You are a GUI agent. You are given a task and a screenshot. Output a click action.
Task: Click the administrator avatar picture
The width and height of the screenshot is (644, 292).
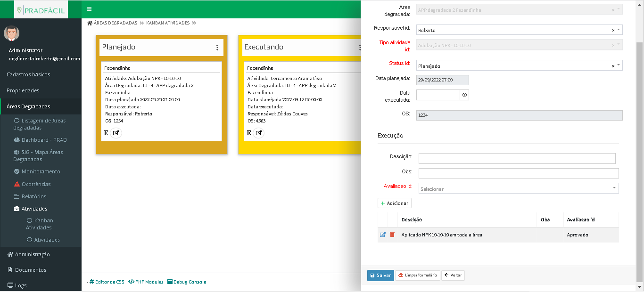click(12, 33)
